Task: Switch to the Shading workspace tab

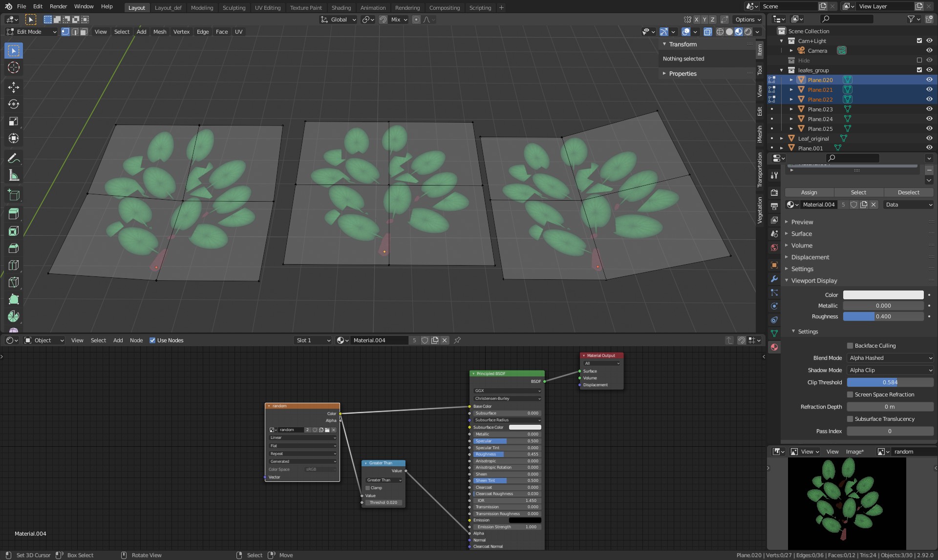Action: 341,8
